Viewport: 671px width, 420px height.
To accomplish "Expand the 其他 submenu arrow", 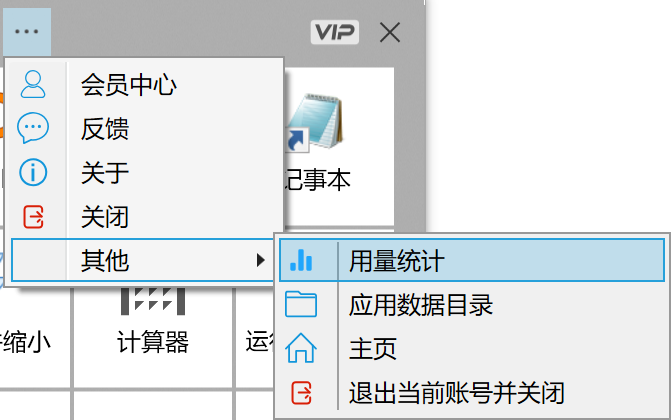I will pos(260,260).
